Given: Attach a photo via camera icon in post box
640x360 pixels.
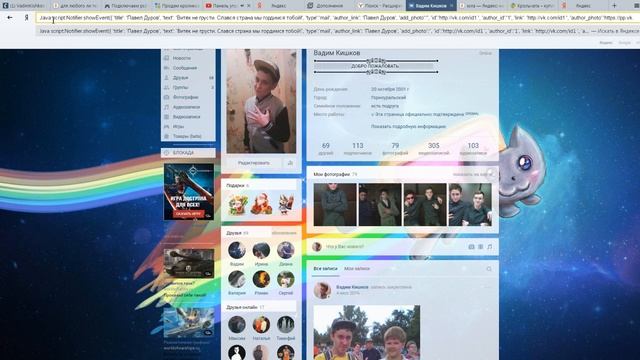Looking at the screenshot, I should coord(471,247).
